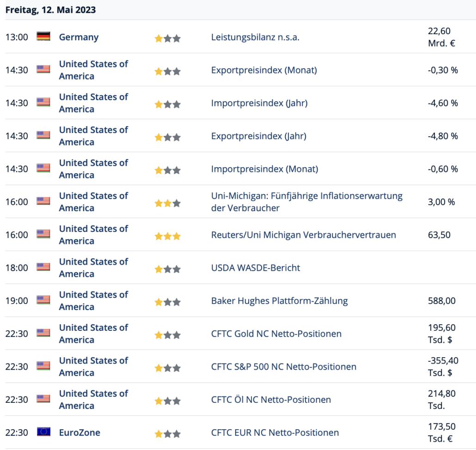Click the value '173,50 Tsd. €'
The width and height of the screenshot is (476, 450).
pos(442,432)
